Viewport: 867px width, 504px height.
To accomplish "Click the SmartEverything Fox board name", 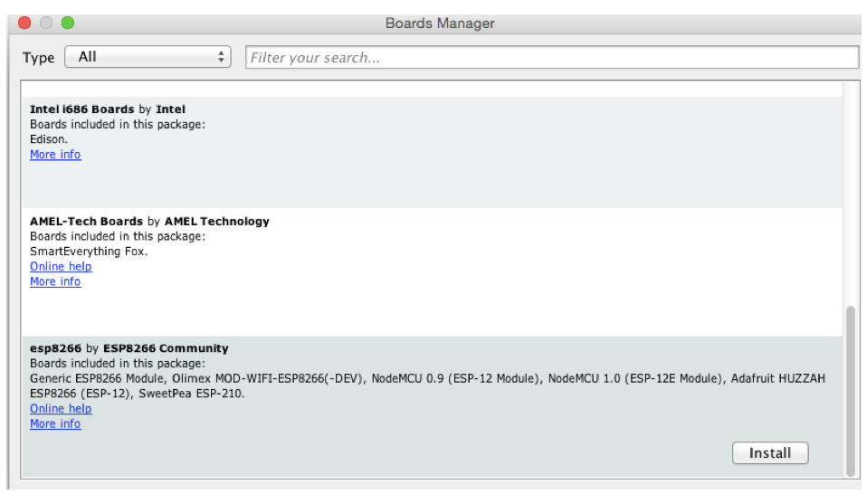I will pos(89,252).
